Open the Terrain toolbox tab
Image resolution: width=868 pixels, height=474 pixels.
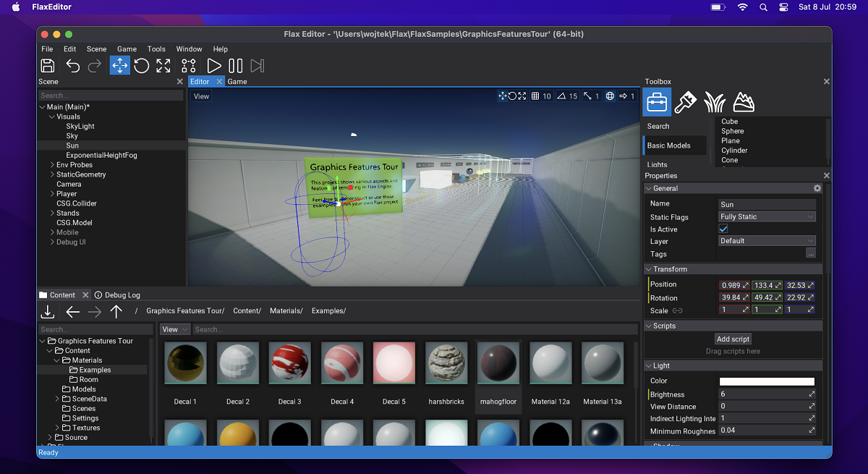[743, 103]
